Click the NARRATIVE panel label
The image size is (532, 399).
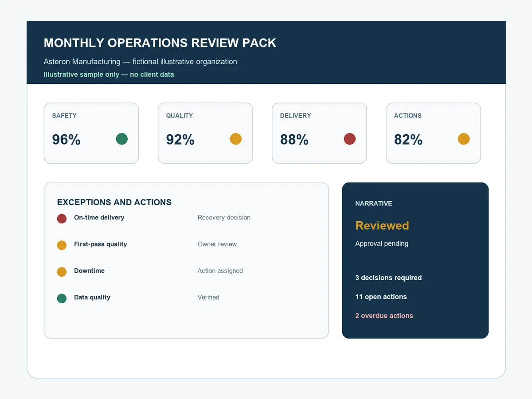tap(374, 203)
